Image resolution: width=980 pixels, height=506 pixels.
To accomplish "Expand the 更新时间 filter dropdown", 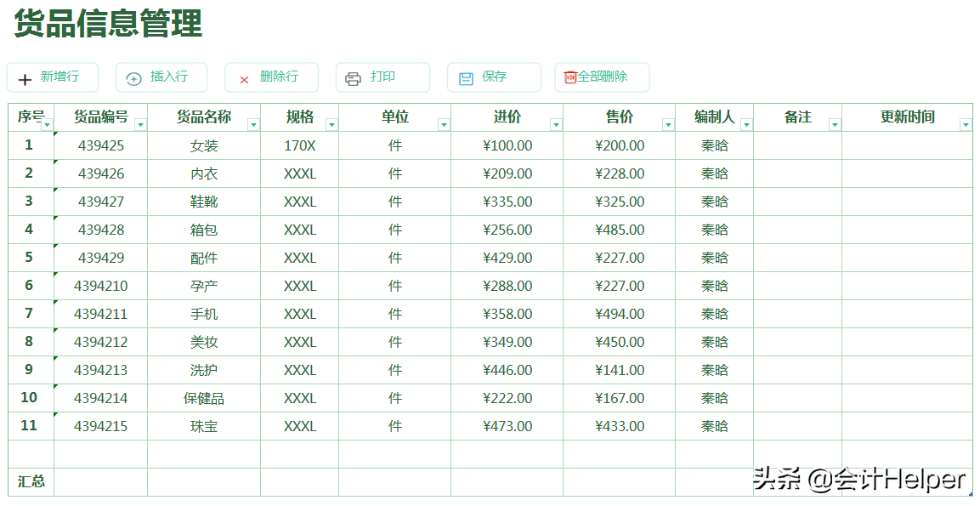I will (966, 124).
